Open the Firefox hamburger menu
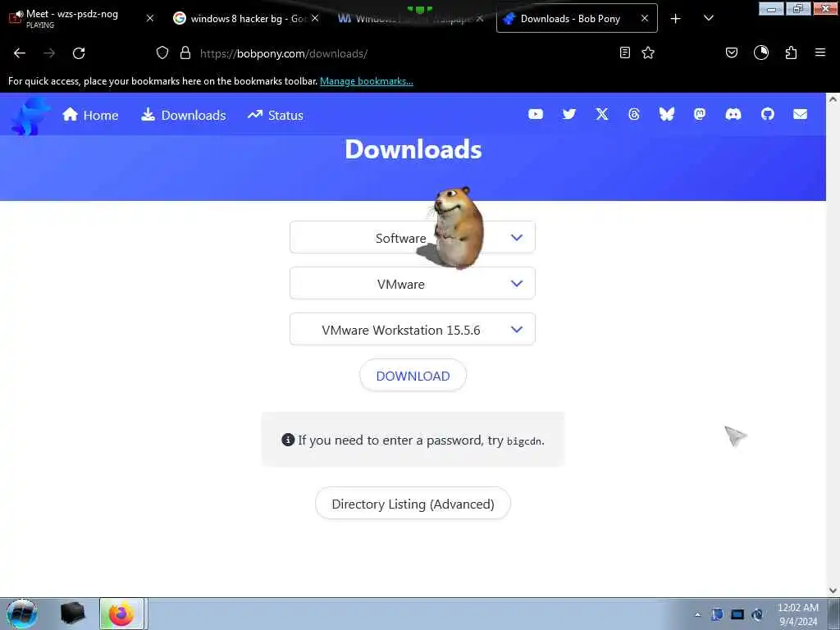This screenshot has height=630, width=840. tap(820, 52)
